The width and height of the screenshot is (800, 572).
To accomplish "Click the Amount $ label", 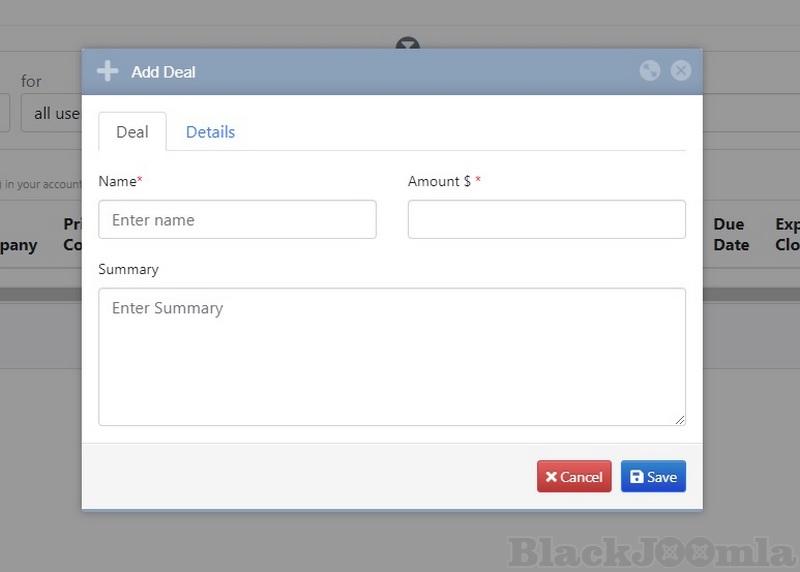I will point(439,181).
